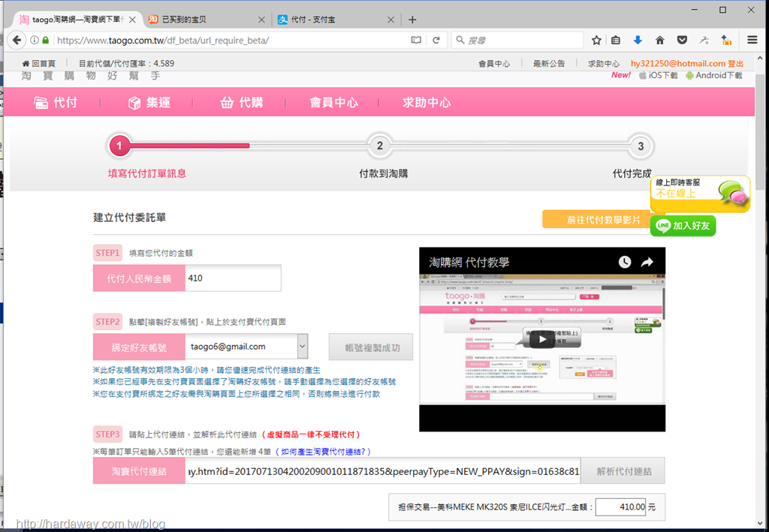
Task: Open the downloads arrow icon
Action: pos(638,41)
